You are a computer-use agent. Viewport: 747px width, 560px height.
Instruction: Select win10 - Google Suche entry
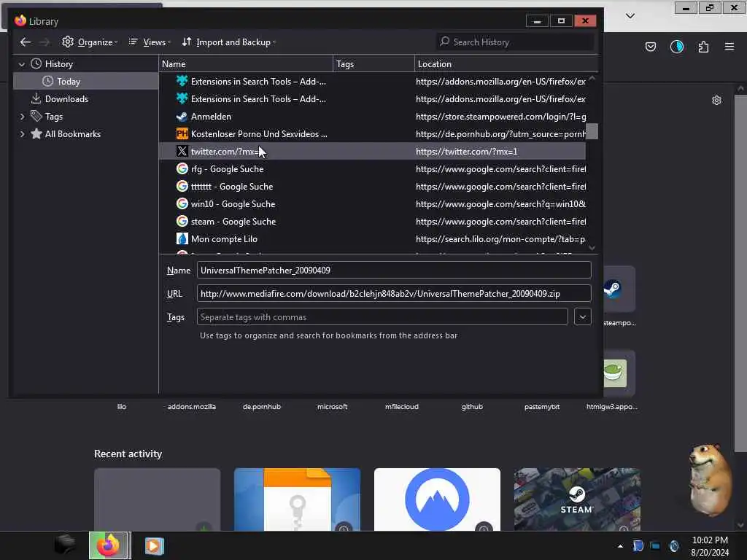pyautogui.click(x=372, y=204)
